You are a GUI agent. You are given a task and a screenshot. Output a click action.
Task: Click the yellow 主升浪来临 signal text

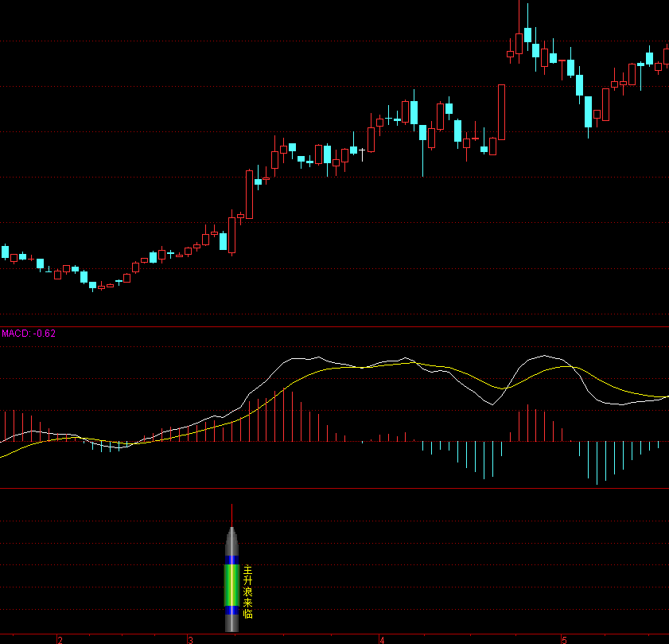point(247,591)
